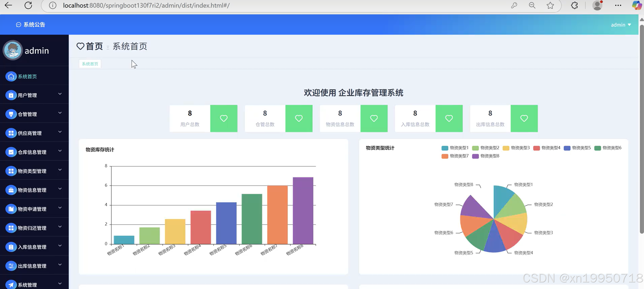Click the 系统公告 chat bubble icon
This screenshot has width=644, height=289.
point(18,24)
